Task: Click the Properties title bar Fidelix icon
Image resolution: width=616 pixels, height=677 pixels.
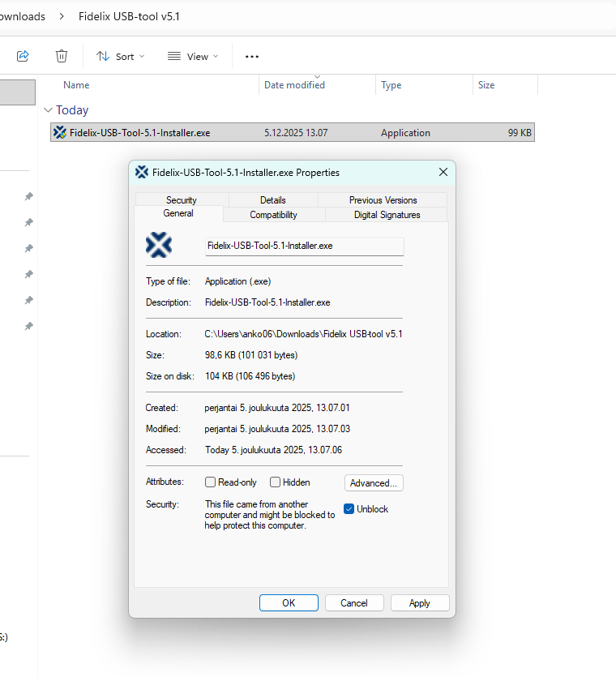Action: coord(142,172)
